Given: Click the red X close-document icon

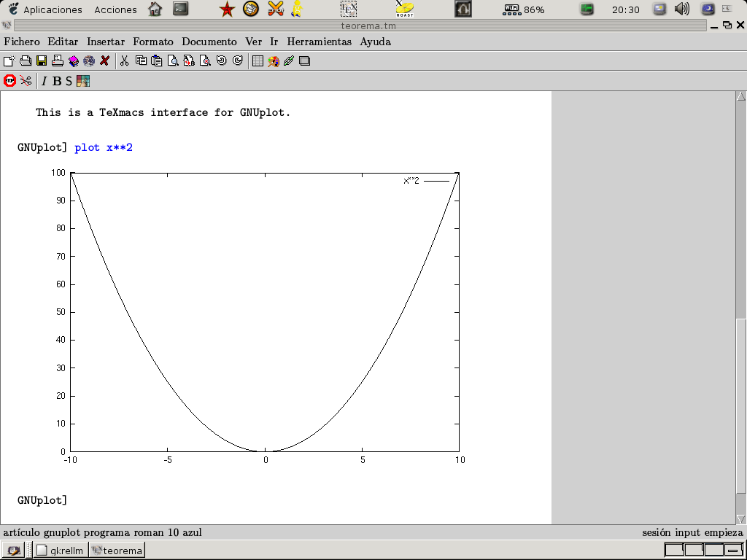Looking at the screenshot, I should (x=105, y=61).
